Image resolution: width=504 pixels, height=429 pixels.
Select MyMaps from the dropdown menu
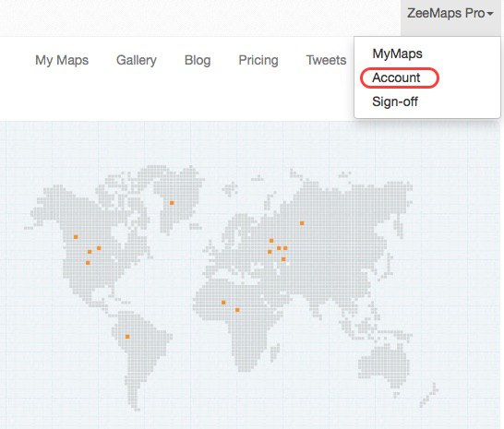397,54
